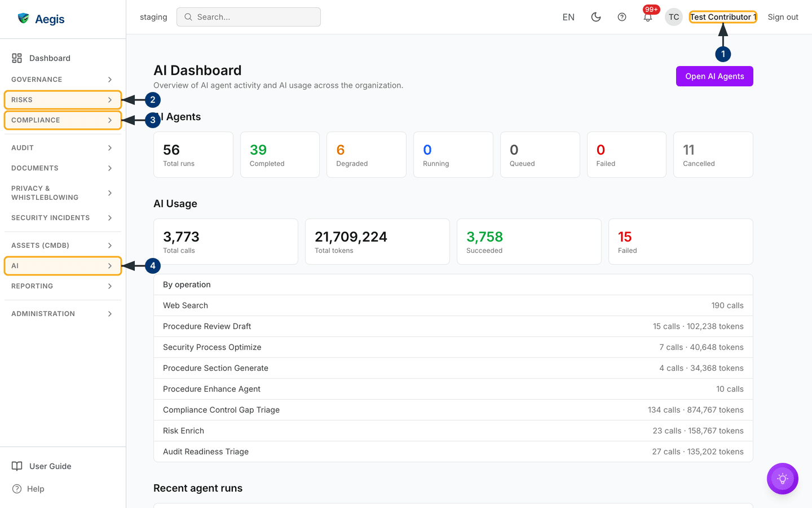The height and width of the screenshot is (508, 812).
Task: Click the 190 calls value
Action: [727, 305]
